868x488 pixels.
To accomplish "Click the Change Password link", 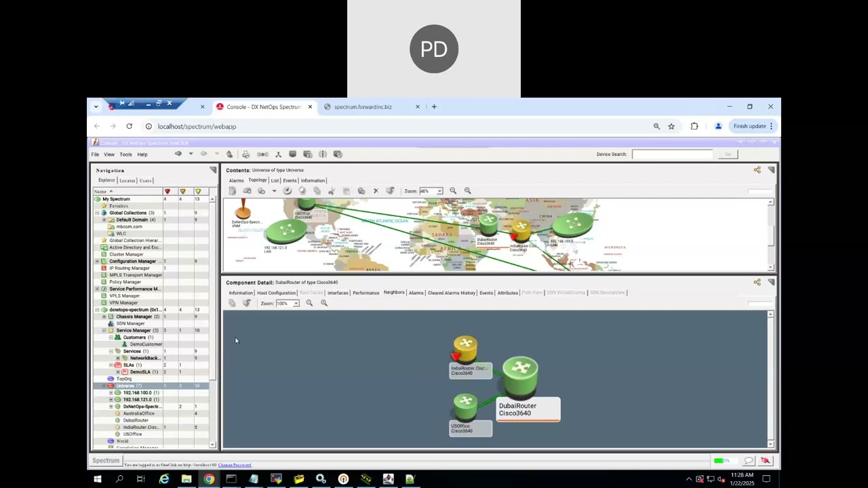I will [x=235, y=465].
